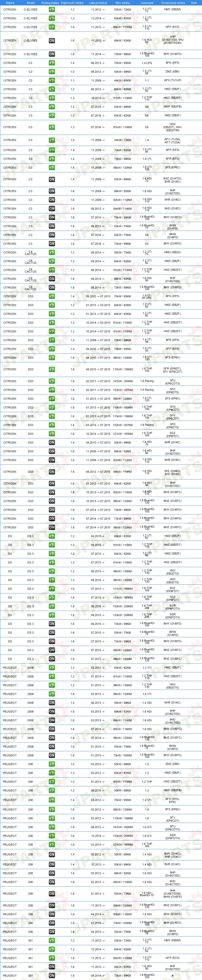This screenshot has height=980, width=202.
Task: Click diesel icon in Peugeot 2008 BHX (DV6FC) row
Action: 52,729
